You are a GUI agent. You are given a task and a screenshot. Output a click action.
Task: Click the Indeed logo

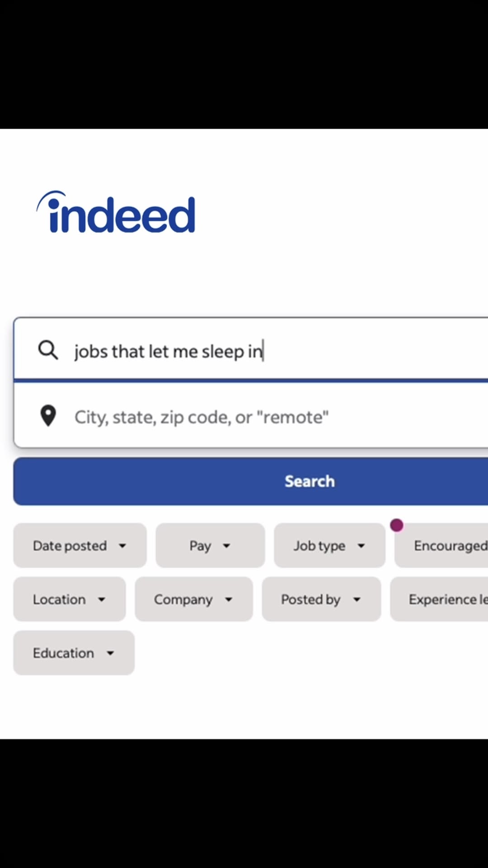pyautogui.click(x=116, y=212)
